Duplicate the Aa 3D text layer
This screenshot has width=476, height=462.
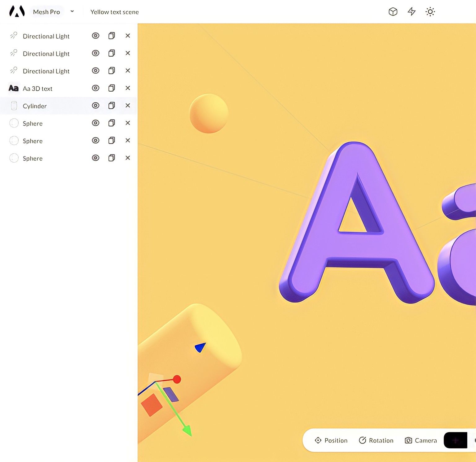[x=112, y=88]
